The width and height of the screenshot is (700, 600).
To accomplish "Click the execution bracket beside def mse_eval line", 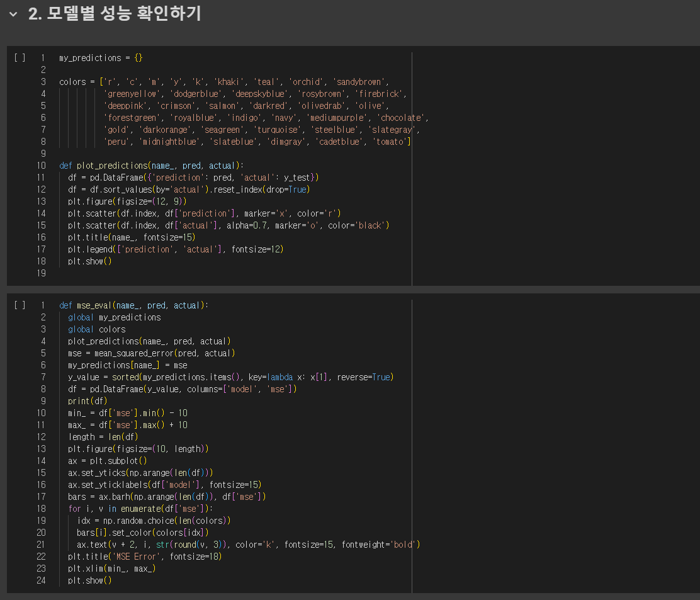I will pos(19,305).
